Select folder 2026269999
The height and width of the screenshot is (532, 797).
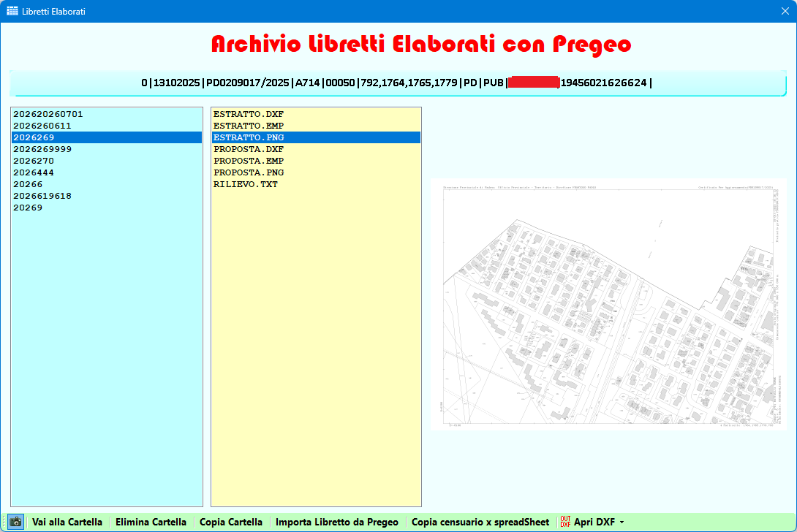point(107,149)
